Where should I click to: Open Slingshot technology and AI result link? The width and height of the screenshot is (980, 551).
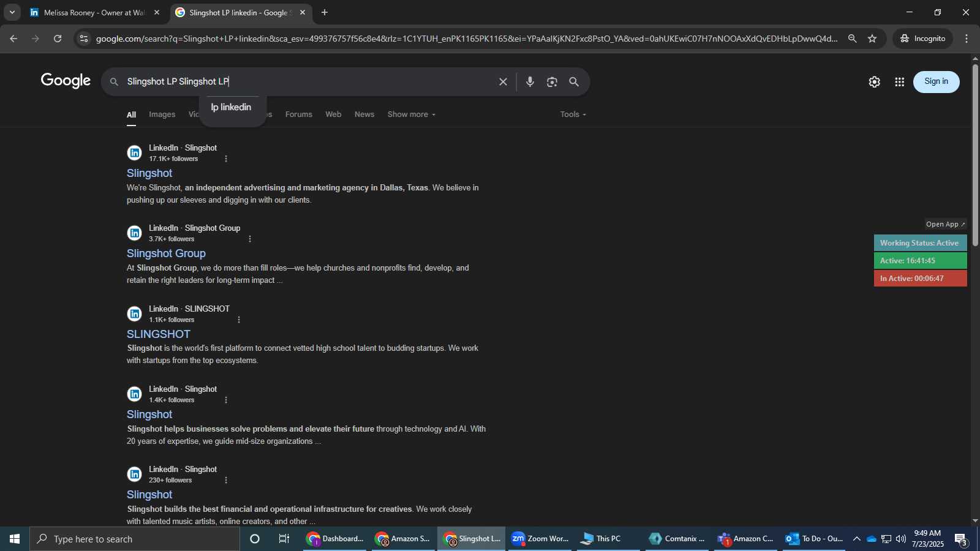click(149, 414)
